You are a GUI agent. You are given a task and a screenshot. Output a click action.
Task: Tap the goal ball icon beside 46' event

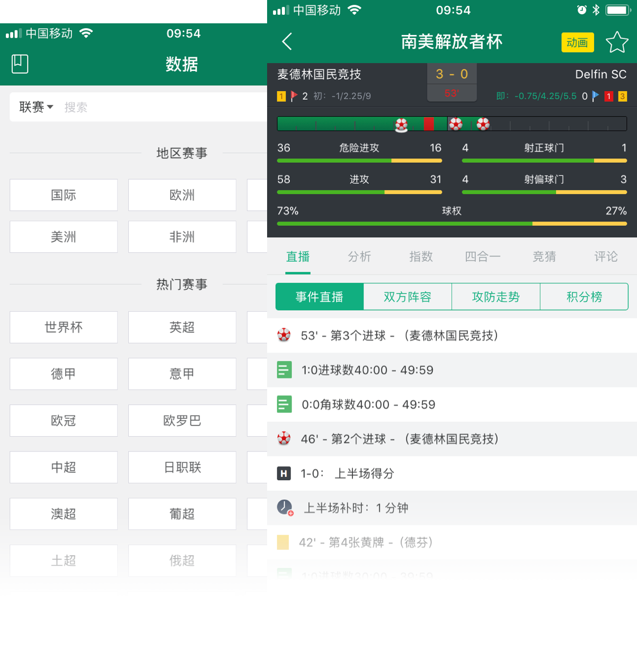tap(284, 438)
